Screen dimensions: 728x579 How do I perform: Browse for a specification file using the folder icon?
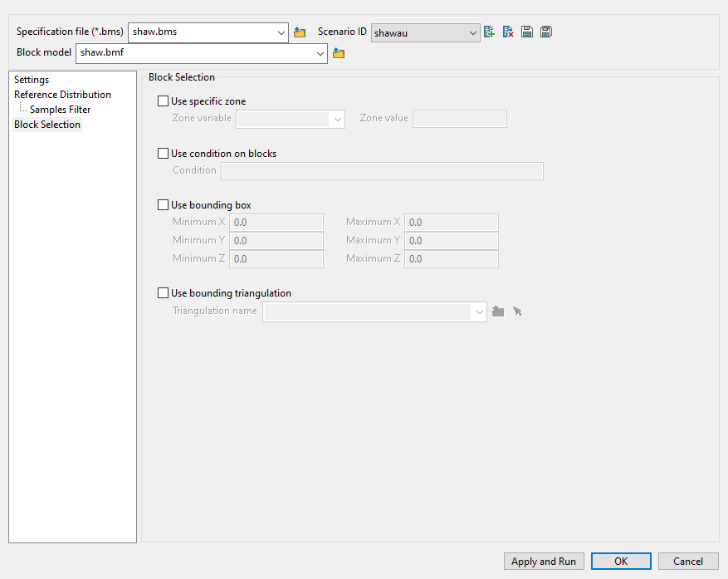coord(299,31)
